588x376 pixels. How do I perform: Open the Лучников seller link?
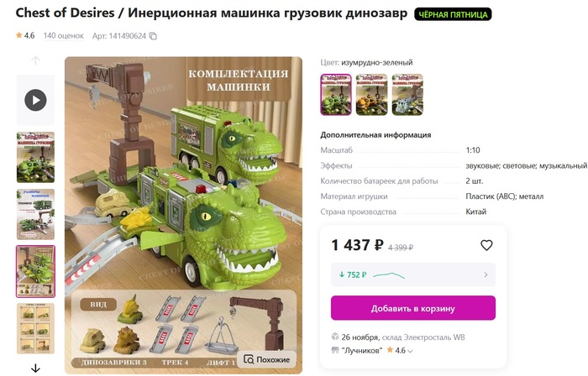362,351
